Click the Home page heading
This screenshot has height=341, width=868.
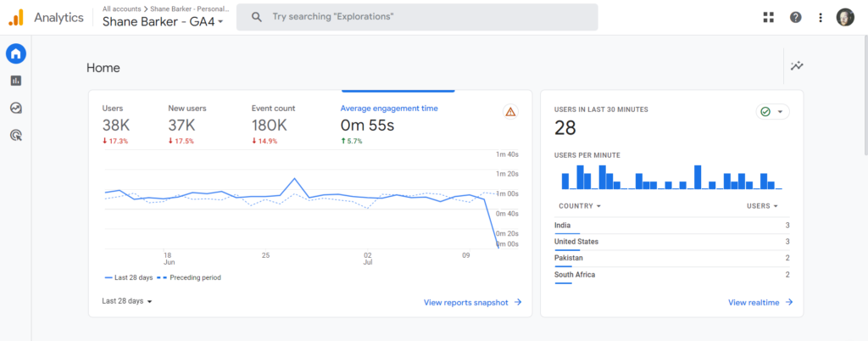point(103,68)
